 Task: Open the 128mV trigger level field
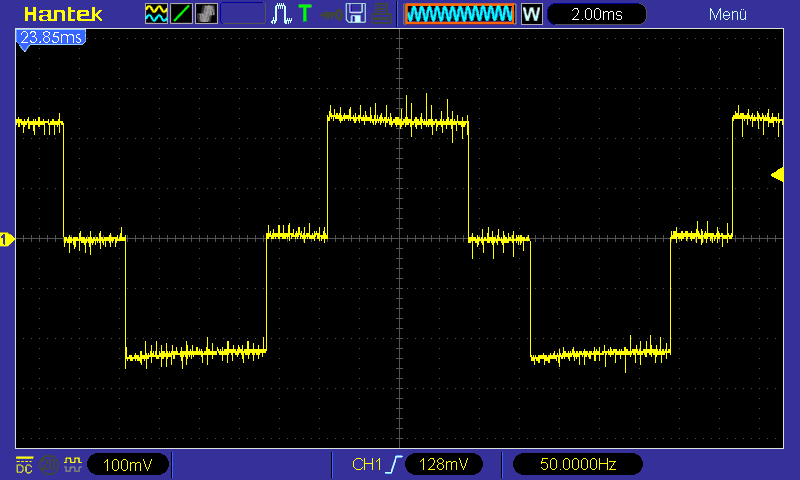[443, 465]
